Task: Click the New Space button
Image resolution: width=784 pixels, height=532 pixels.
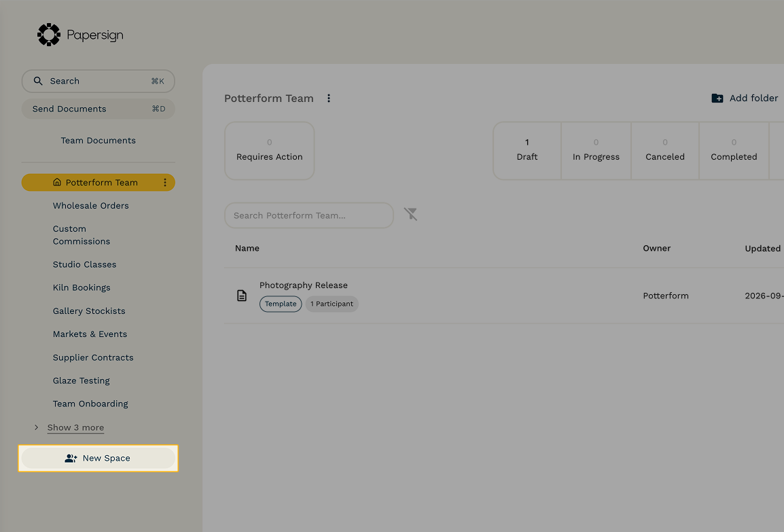Action: (x=98, y=458)
